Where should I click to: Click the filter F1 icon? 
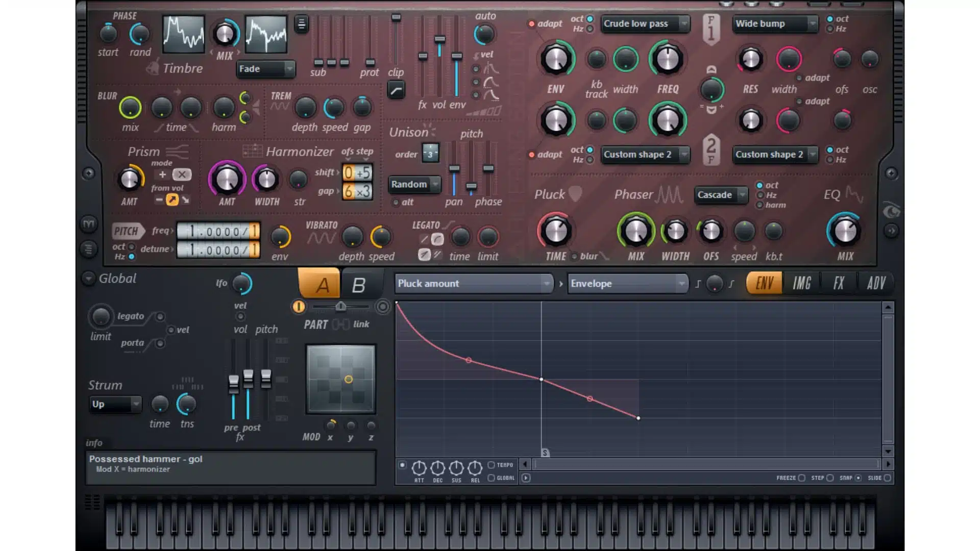[711, 29]
